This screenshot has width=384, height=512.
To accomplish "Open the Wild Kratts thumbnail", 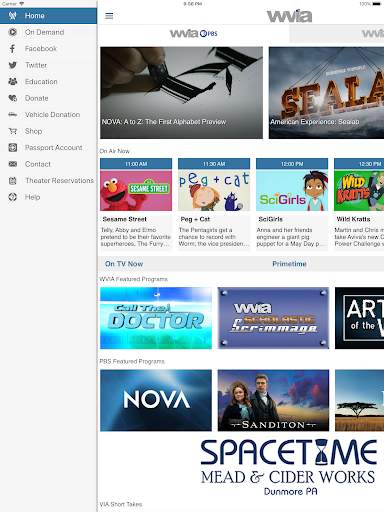I will (359, 190).
